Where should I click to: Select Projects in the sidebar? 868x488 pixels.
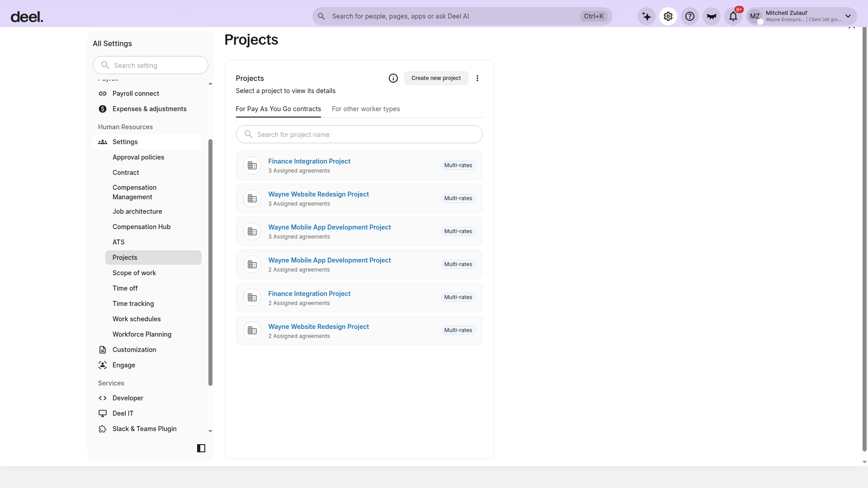[153, 258]
